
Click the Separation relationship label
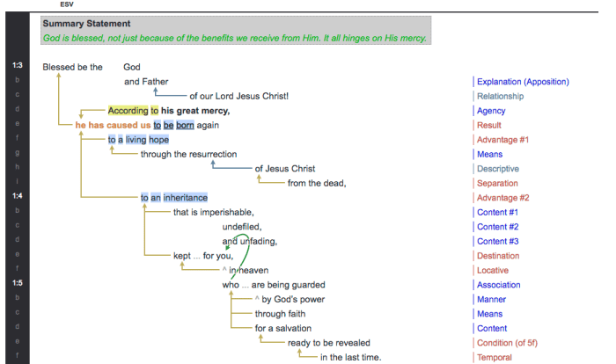click(499, 183)
